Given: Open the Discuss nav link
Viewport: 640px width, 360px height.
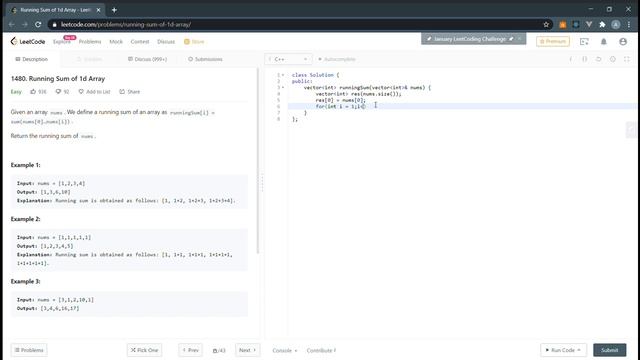Looking at the screenshot, I should click(166, 42).
